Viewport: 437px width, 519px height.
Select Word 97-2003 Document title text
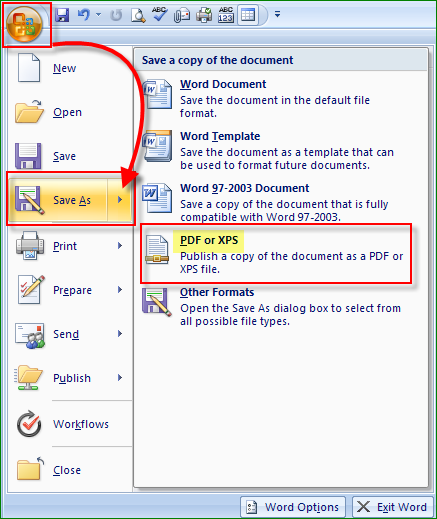pyautogui.click(x=245, y=188)
